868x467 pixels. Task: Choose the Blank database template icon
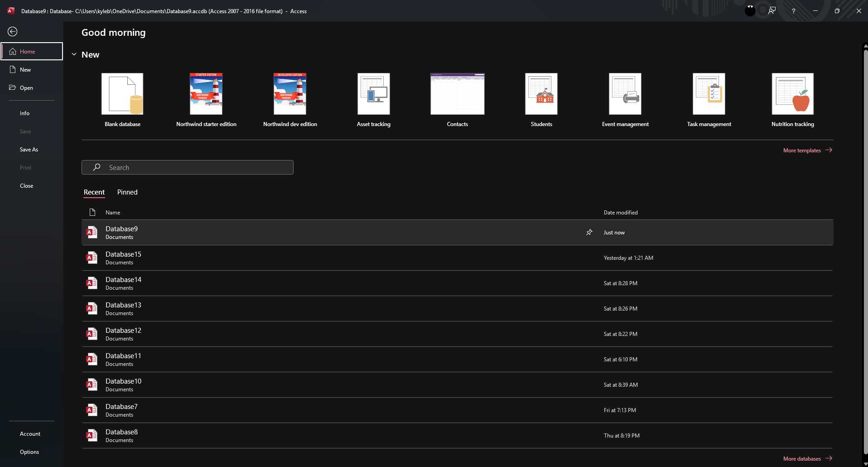pyautogui.click(x=122, y=94)
